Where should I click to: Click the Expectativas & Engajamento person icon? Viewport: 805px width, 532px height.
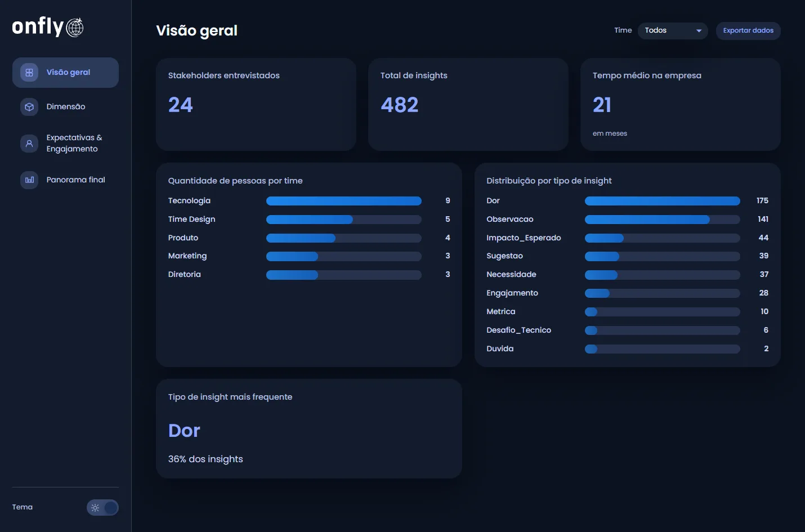pyautogui.click(x=29, y=144)
